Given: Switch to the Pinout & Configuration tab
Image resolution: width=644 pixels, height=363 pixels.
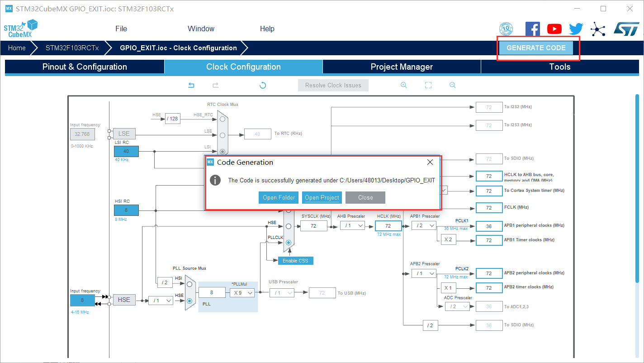Looking at the screenshot, I should [85, 67].
